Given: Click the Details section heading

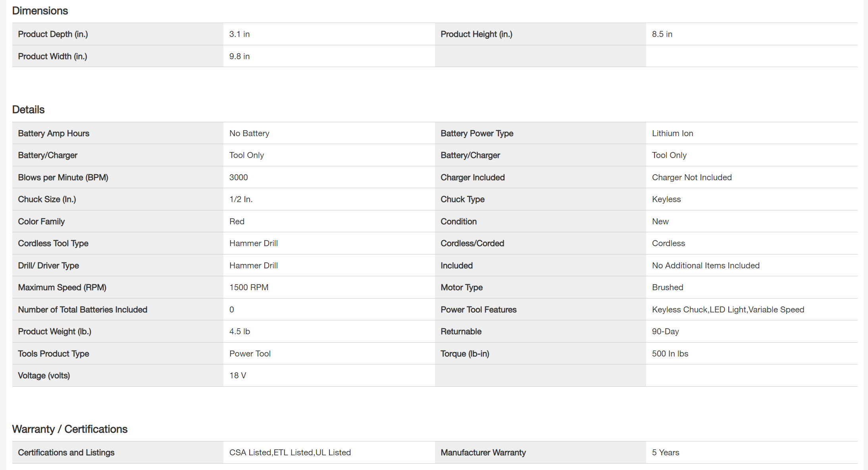Looking at the screenshot, I should click(x=28, y=110).
